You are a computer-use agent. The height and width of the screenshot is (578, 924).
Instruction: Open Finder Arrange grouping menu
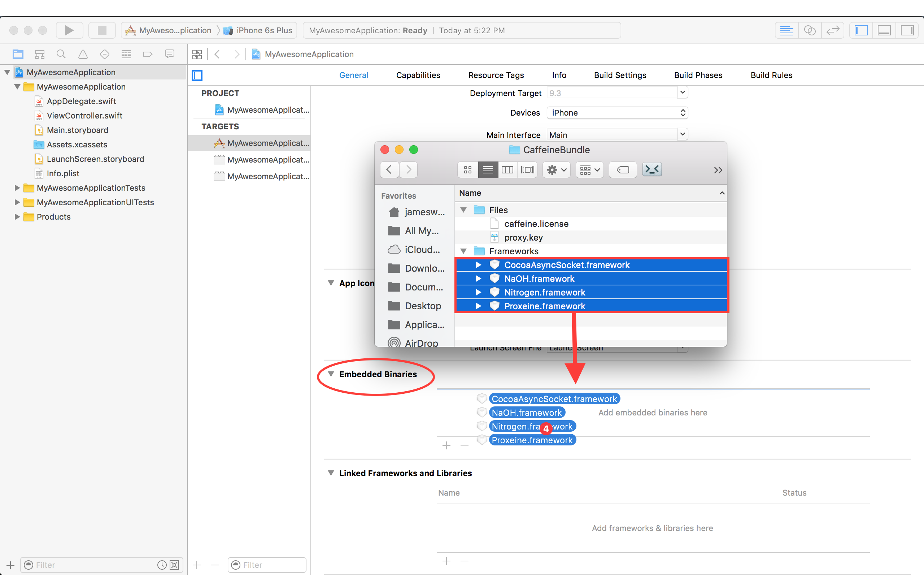[589, 170]
